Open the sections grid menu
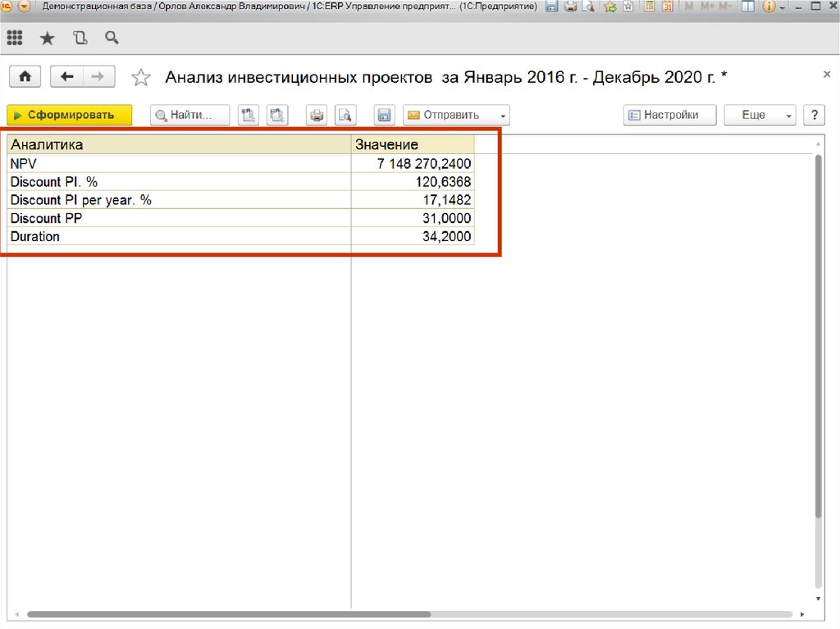Image resolution: width=840 pixels, height=629 pixels. coord(15,38)
